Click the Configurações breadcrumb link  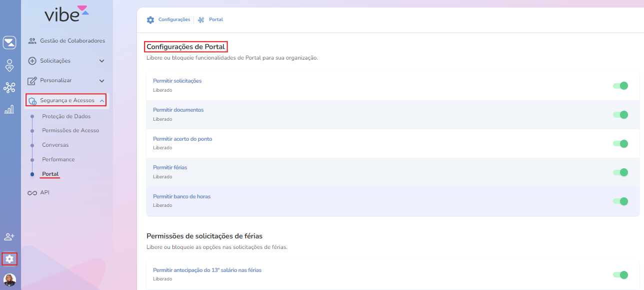tap(173, 20)
